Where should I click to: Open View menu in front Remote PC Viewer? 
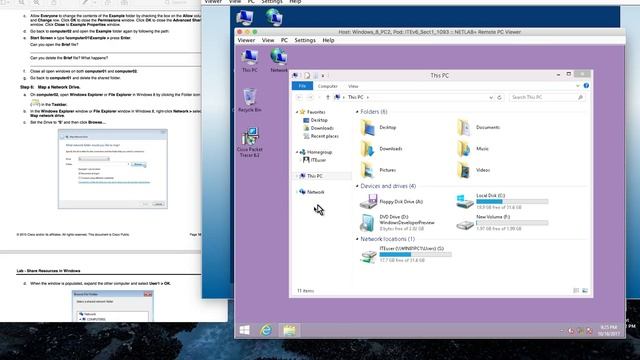pos(268,40)
